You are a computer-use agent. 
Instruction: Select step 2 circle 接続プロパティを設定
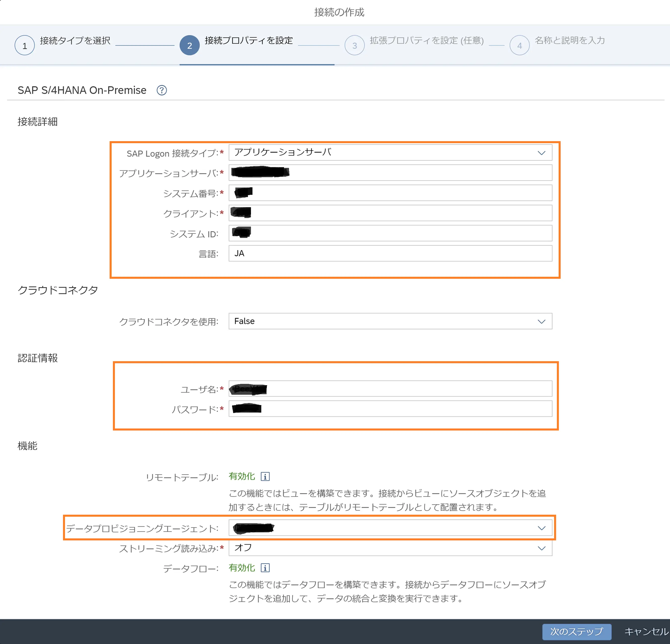pyautogui.click(x=190, y=45)
